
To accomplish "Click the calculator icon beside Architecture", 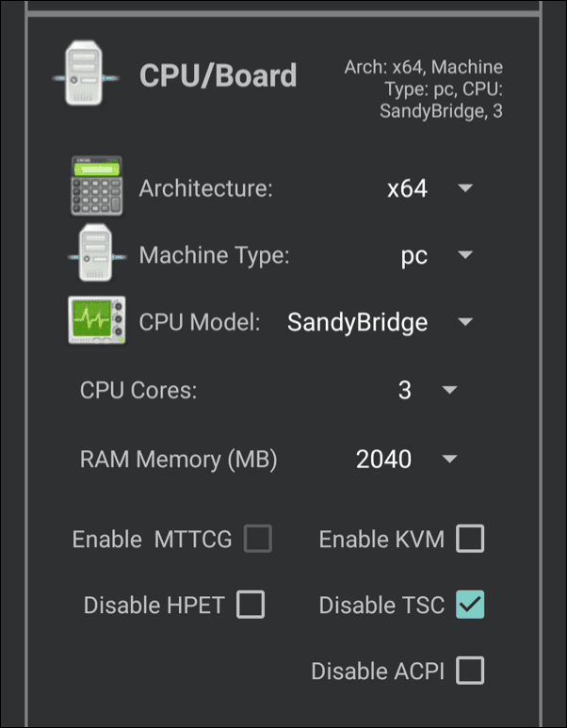I will pos(97,187).
